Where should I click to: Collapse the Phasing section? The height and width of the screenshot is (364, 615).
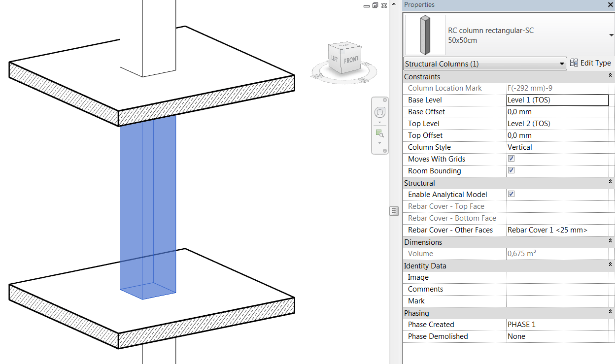coord(610,313)
